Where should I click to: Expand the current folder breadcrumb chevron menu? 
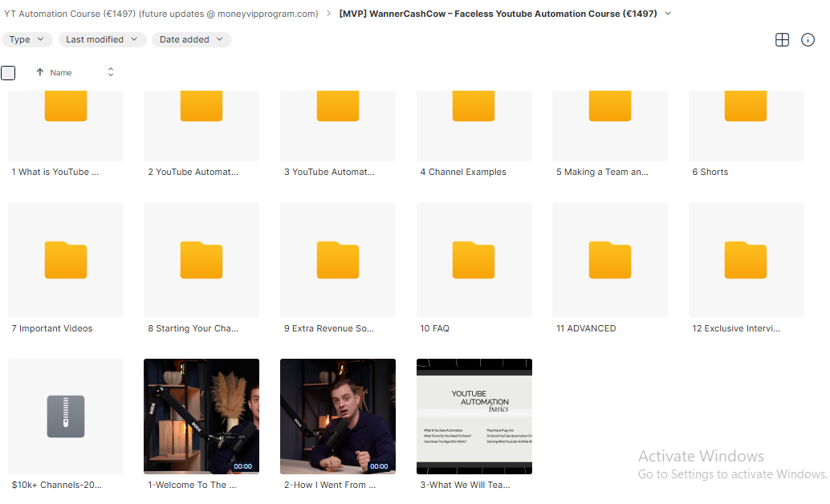tap(668, 13)
